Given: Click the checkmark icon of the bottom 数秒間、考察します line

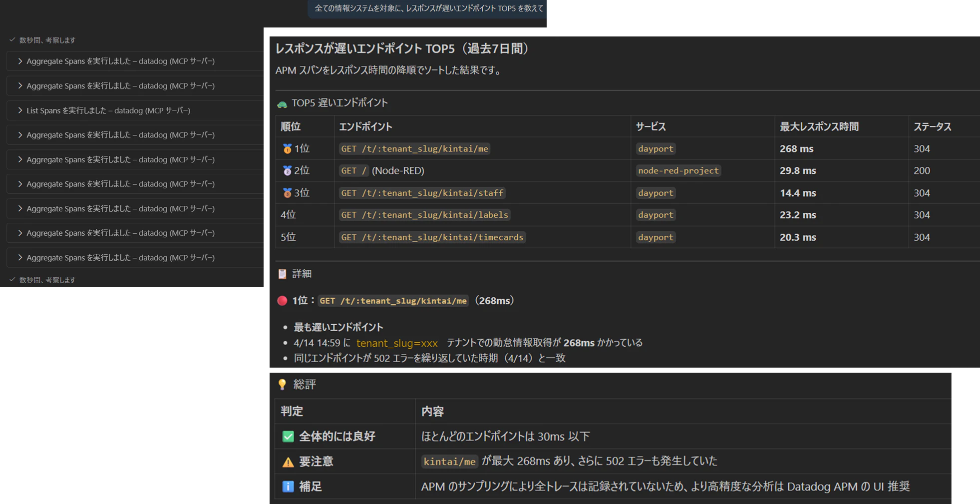Looking at the screenshot, I should click(12, 279).
